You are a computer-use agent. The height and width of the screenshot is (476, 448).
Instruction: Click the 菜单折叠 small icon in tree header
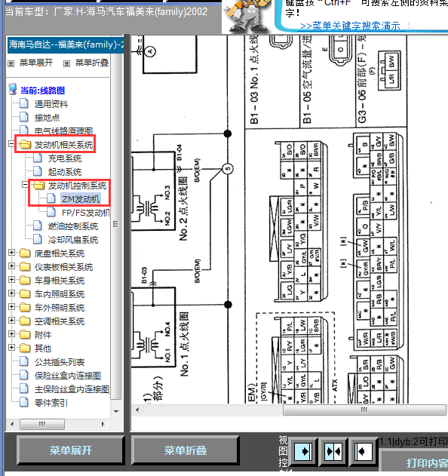(67, 63)
